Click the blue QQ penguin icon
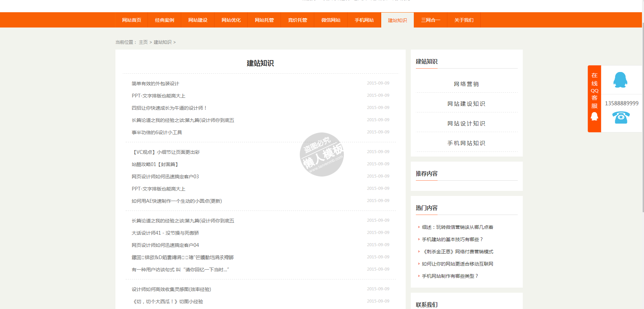644x309 pixels. pyautogui.click(x=620, y=80)
